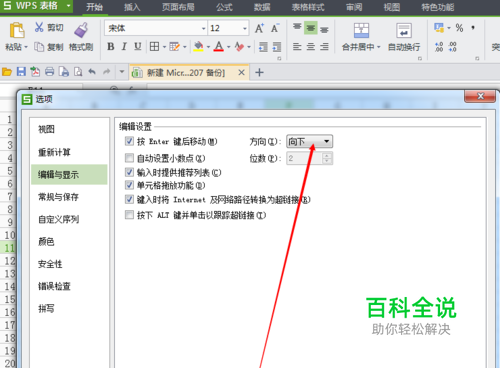This screenshot has height=368, width=500.
Task: Toggle the Internet 及网络路径转换为超链接 checkbox
Action: (x=129, y=200)
